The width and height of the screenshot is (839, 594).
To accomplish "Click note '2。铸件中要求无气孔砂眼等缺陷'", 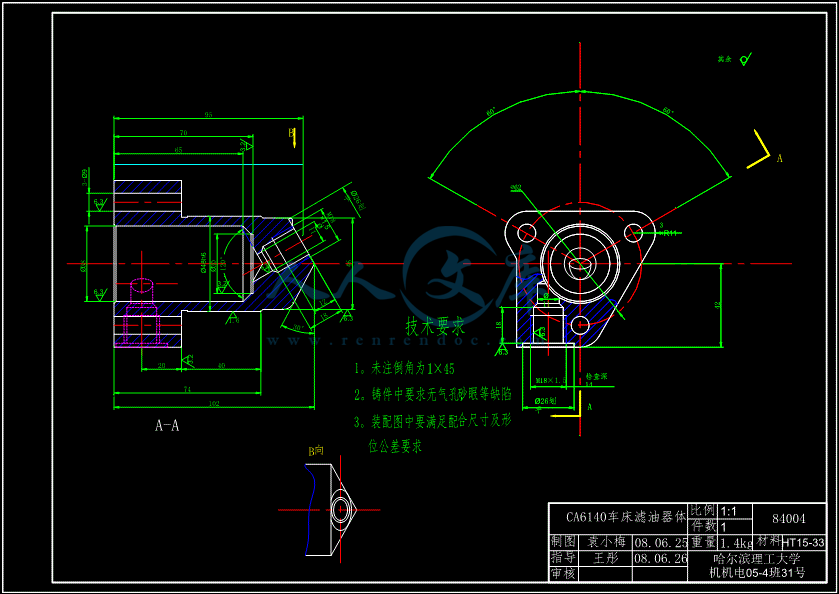I will pos(433,395).
